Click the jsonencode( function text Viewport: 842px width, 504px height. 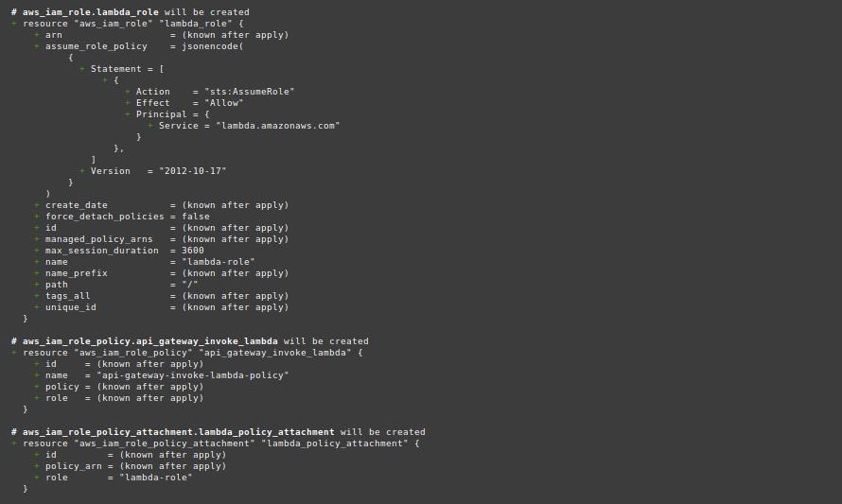tap(213, 46)
